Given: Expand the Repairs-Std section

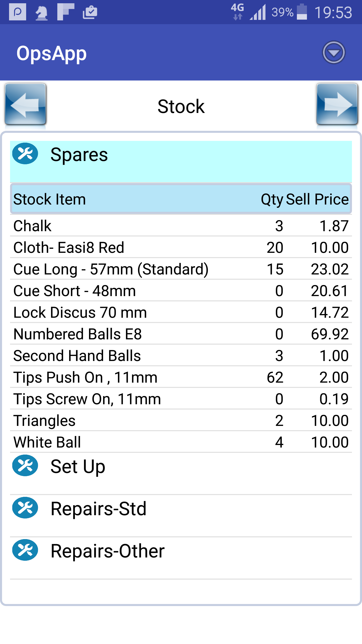Looking at the screenshot, I should pos(181,516).
